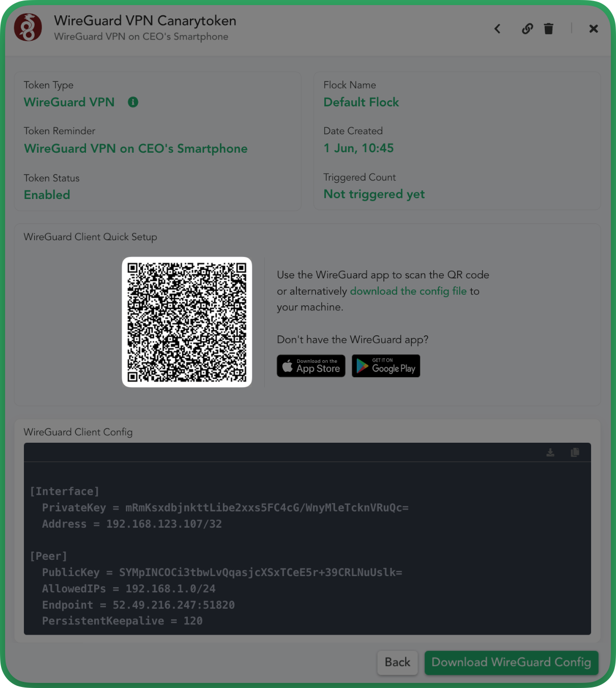Click the WireGuard Client Quick Setup heading
Viewport: 616px width, 688px height.
click(x=91, y=237)
